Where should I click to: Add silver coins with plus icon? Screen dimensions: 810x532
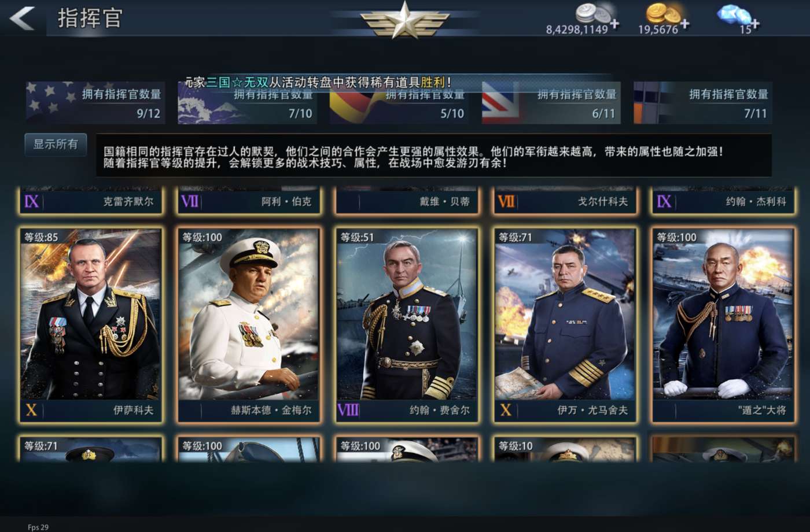point(614,24)
